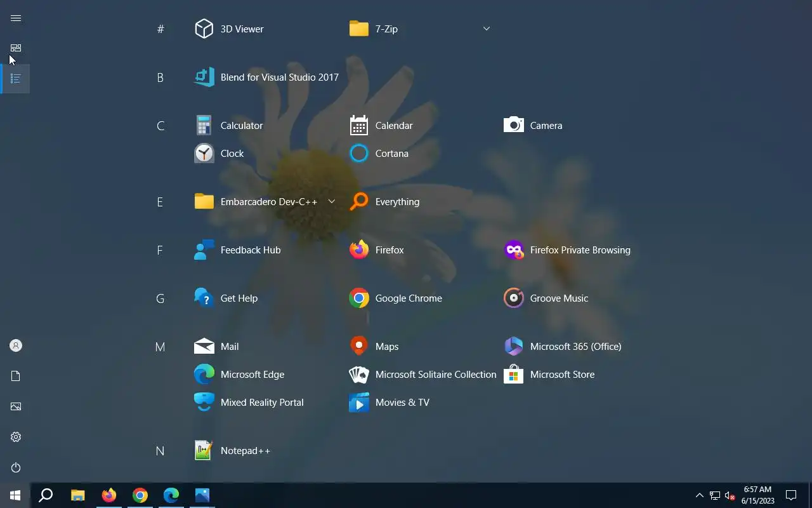Open taskbar Search
Screen dimensions: 812x508
(46, 495)
